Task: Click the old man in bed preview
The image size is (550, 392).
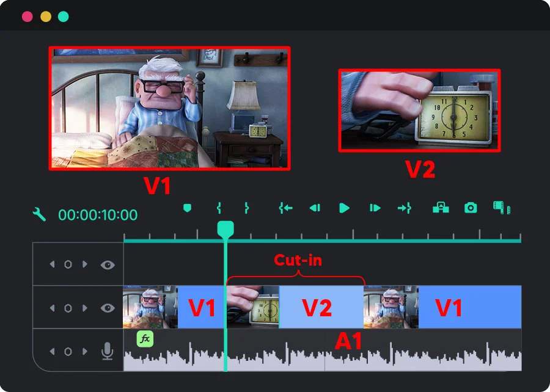Action: click(x=169, y=108)
